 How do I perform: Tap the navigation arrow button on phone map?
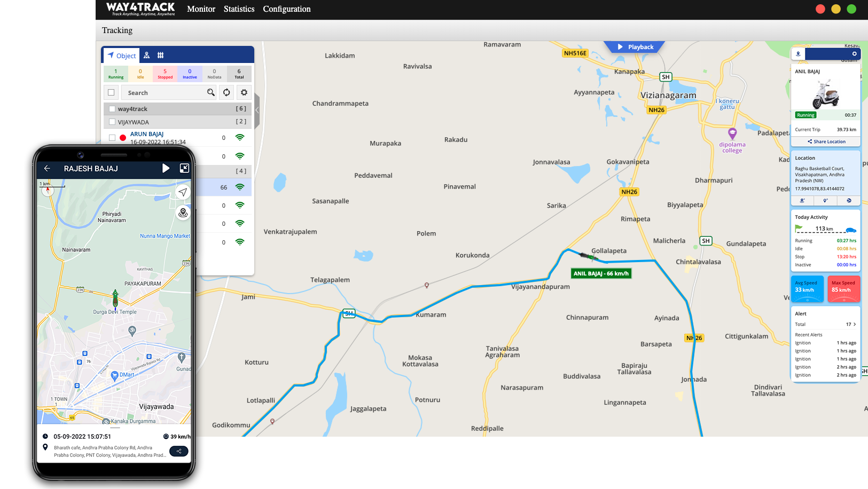point(183,192)
